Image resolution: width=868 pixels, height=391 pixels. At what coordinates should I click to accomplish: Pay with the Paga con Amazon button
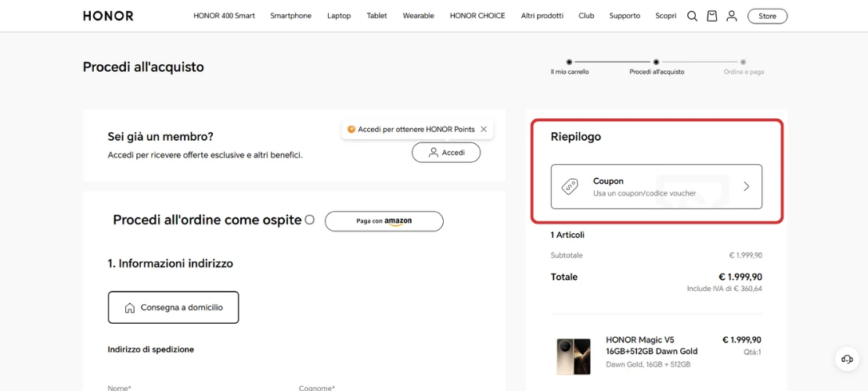pos(384,221)
